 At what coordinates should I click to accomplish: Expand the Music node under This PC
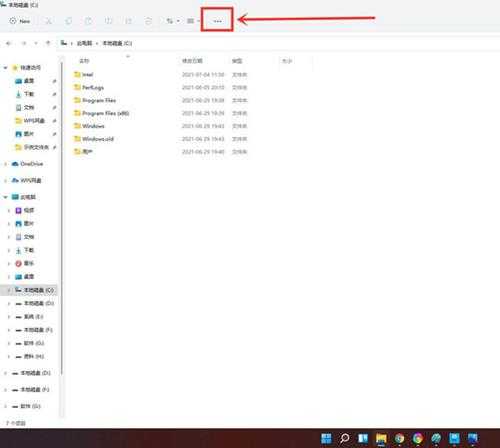[9, 263]
